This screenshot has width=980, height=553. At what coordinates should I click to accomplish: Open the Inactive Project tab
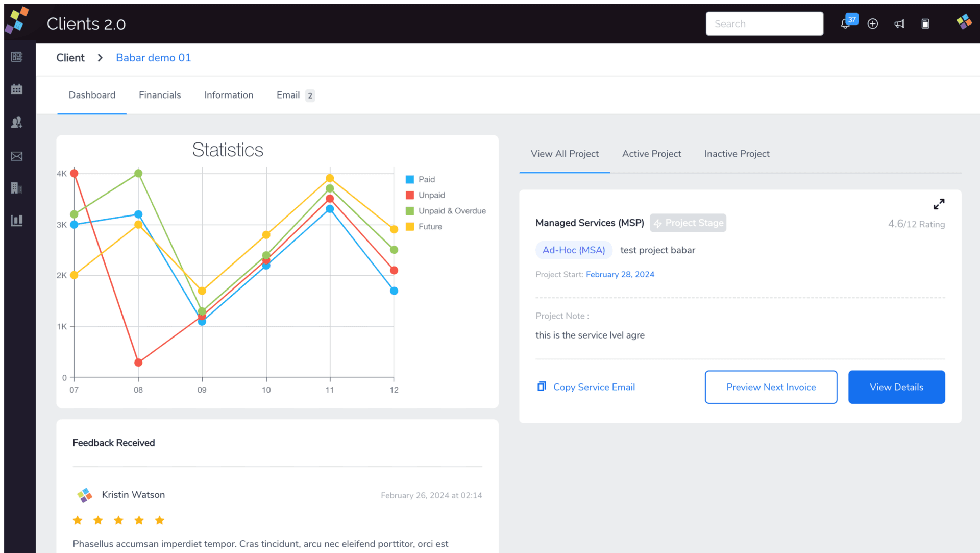[737, 154]
